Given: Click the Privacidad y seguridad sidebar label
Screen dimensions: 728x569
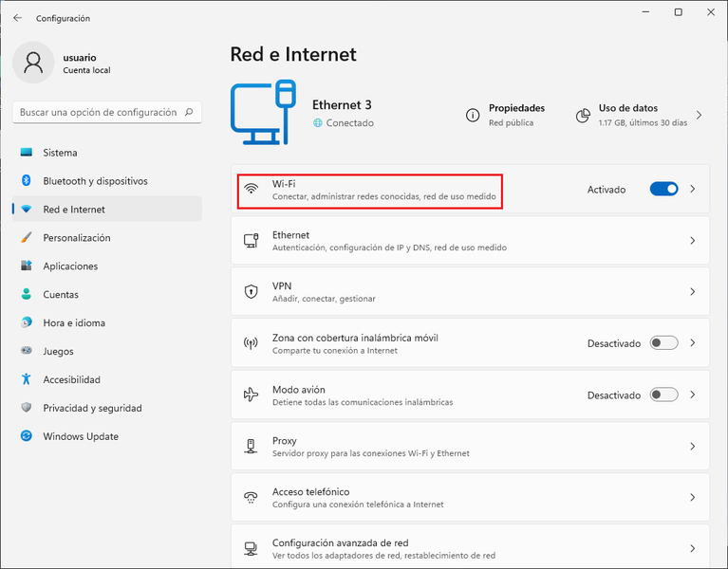Looking at the screenshot, I should tap(92, 408).
